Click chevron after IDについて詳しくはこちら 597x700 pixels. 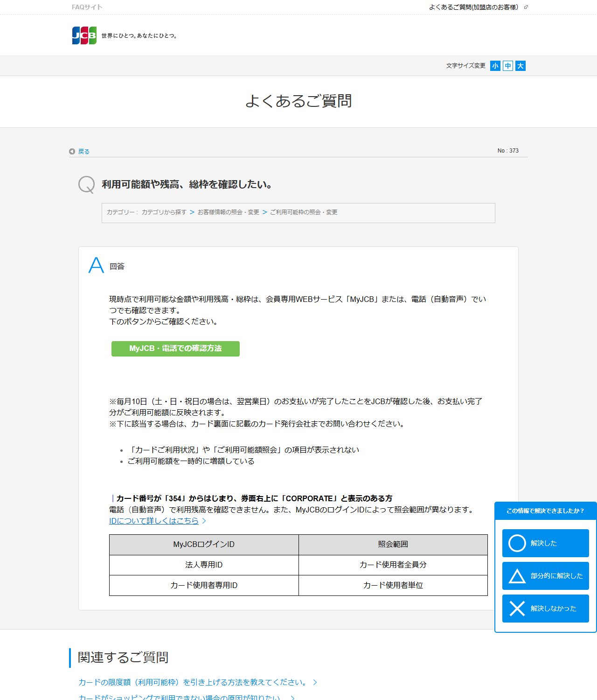pos(204,521)
